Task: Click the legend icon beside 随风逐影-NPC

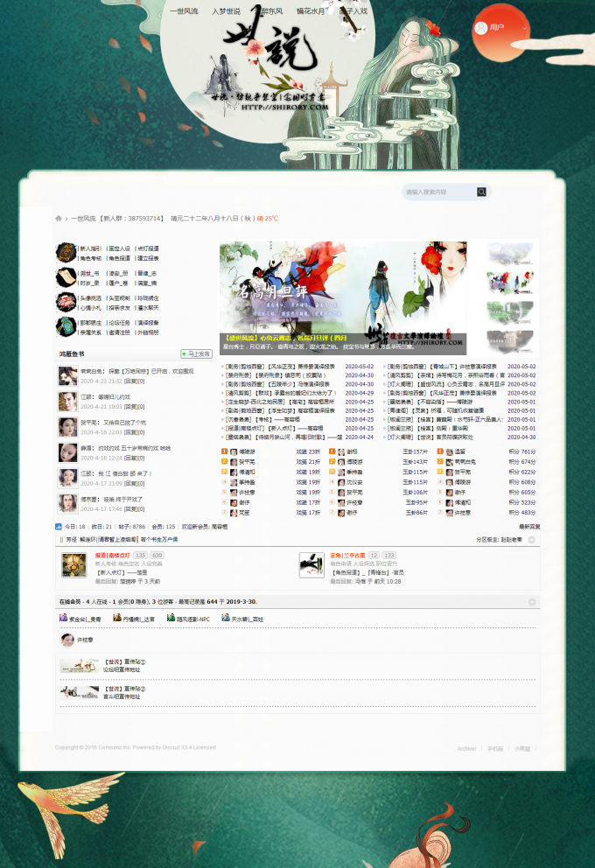Action: point(171,618)
